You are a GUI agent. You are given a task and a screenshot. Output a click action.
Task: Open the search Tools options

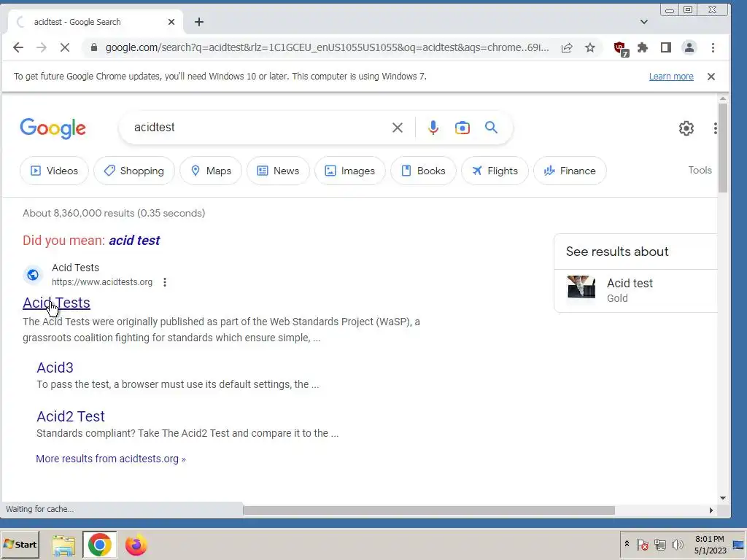click(700, 171)
